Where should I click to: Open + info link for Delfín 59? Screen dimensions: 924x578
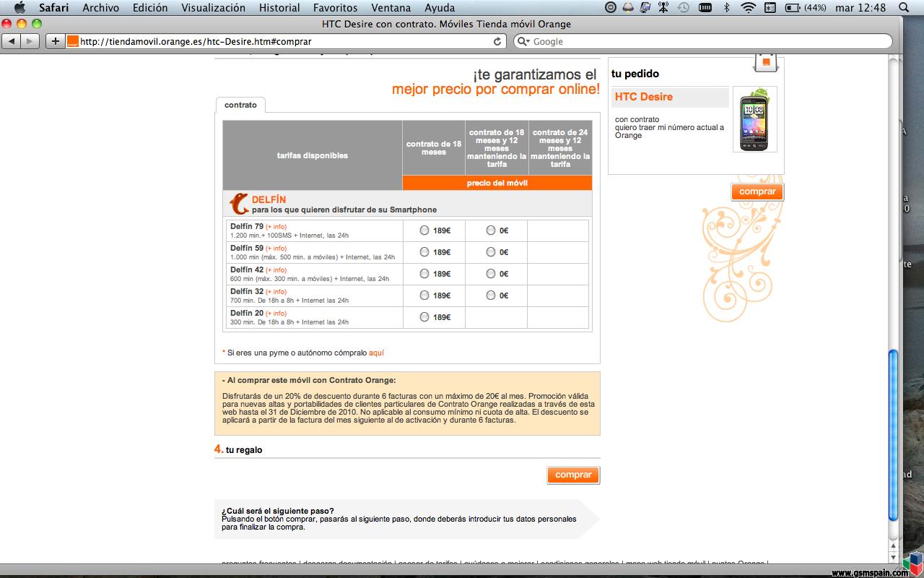pyautogui.click(x=276, y=249)
